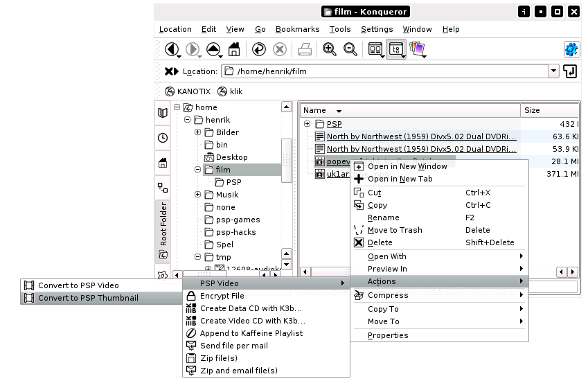588x381 pixels.
Task: Open first North by Northwest file
Action: point(421,136)
